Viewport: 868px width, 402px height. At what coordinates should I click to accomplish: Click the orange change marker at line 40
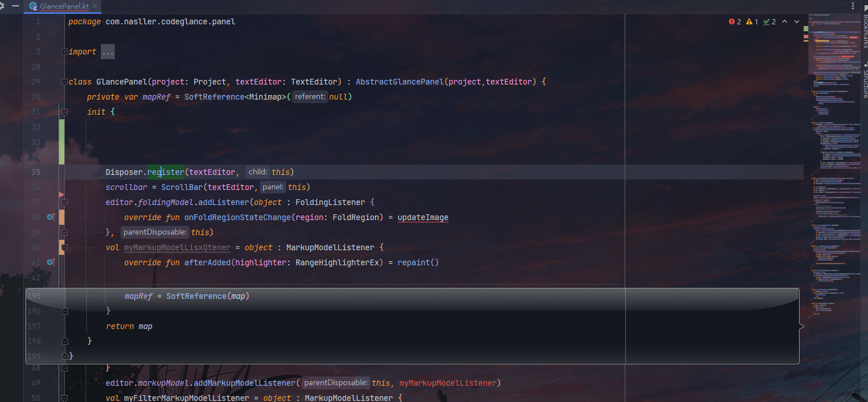61,247
